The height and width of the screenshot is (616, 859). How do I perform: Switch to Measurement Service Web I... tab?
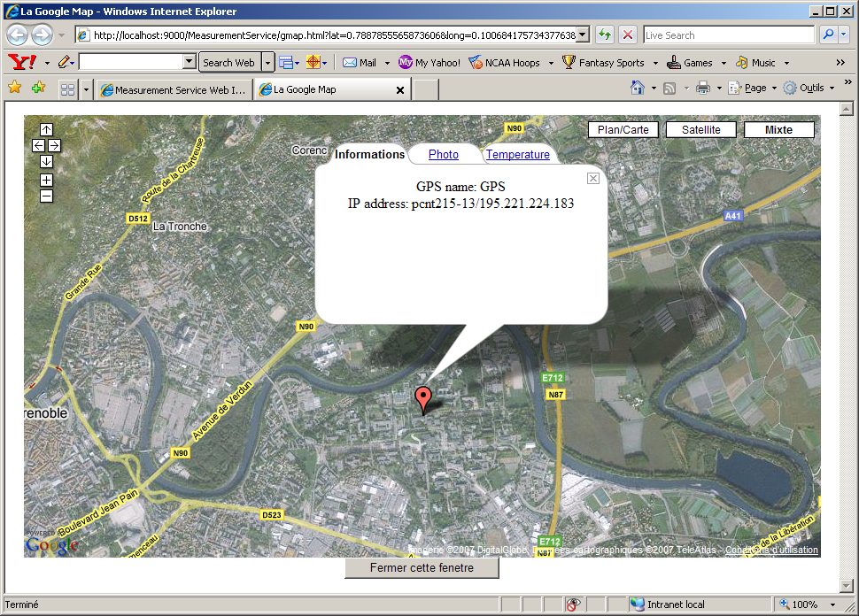[x=174, y=89]
